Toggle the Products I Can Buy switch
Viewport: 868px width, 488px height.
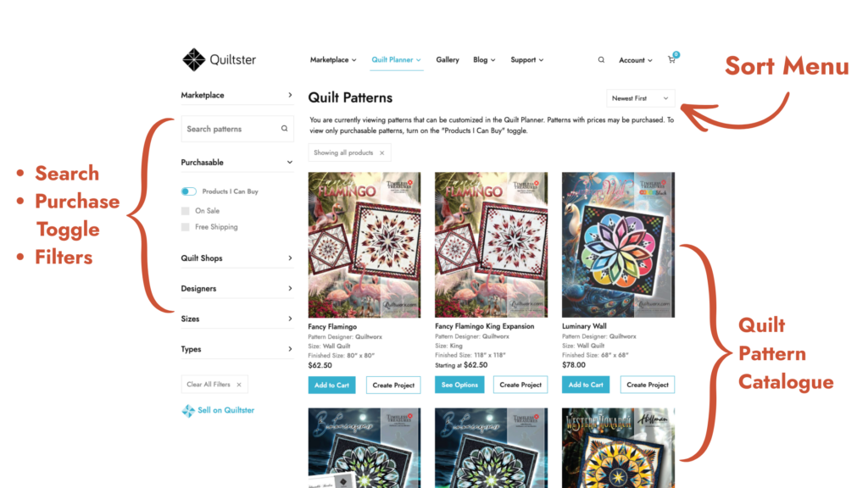coord(189,191)
